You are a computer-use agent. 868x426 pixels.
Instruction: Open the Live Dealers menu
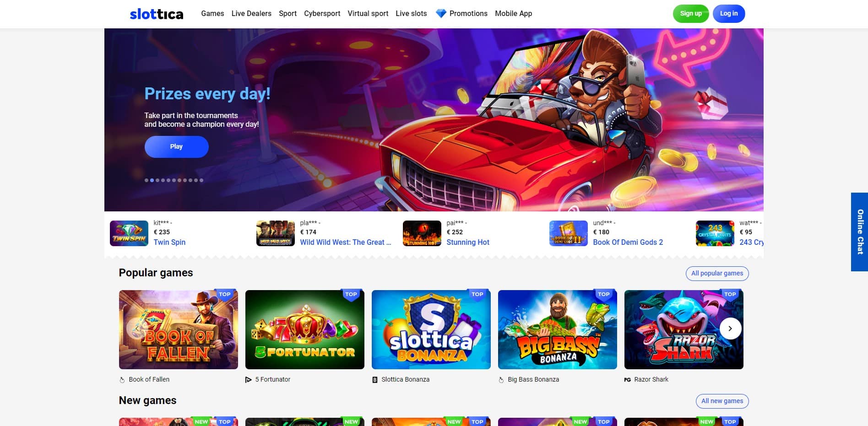(251, 14)
